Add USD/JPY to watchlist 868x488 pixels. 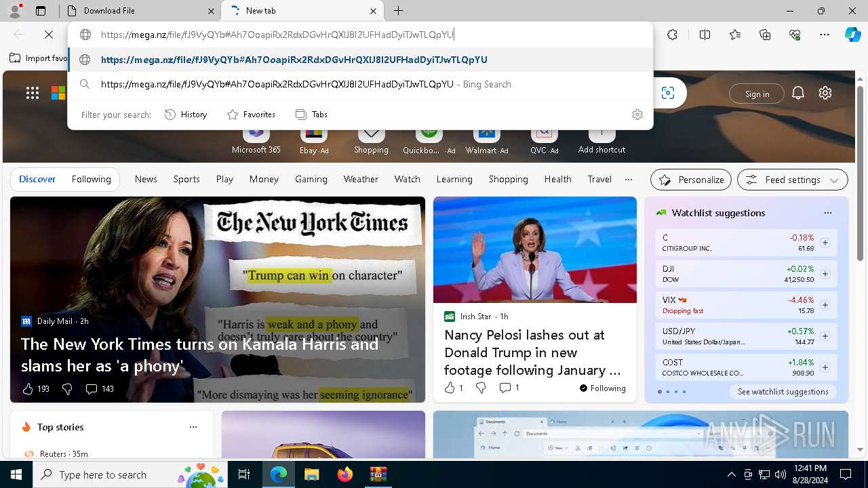[x=825, y=336]
